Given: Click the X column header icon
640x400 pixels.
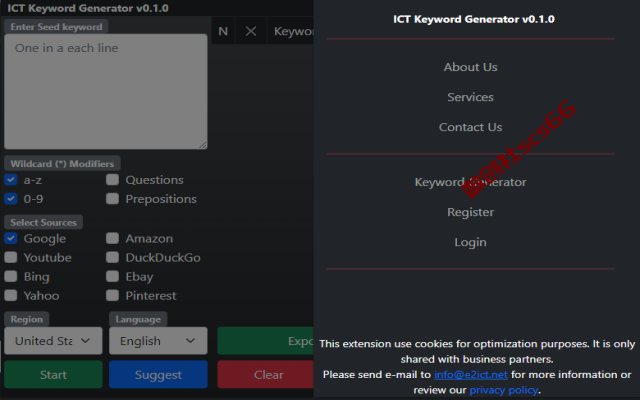Looking at the screenshot, I should tap(251, 31).
